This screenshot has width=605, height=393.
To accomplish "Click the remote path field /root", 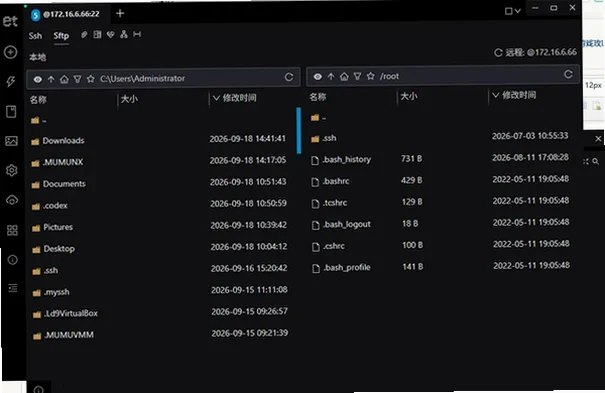I will [389, 76].
